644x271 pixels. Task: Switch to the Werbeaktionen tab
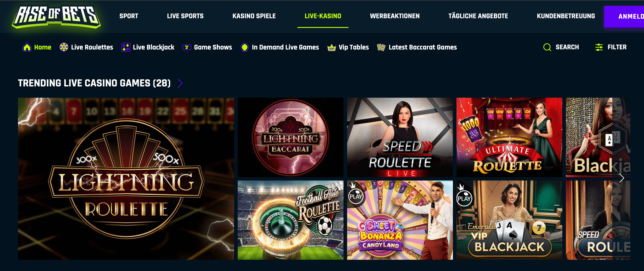[x=395, y=16]
